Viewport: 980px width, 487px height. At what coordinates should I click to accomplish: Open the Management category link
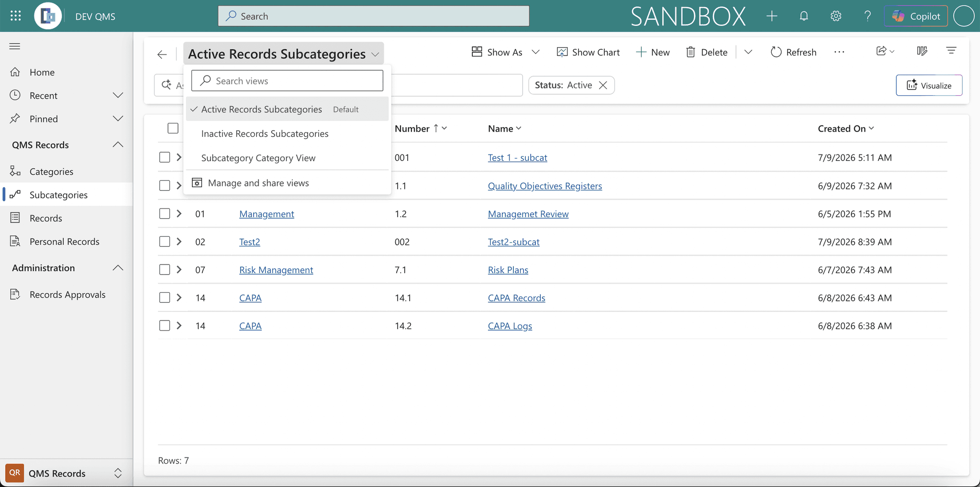(267, 214)
